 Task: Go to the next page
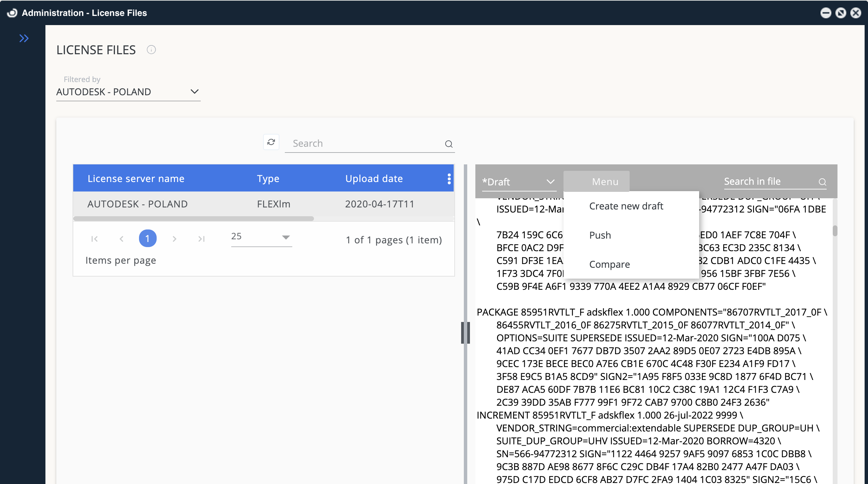pos(175,238)
